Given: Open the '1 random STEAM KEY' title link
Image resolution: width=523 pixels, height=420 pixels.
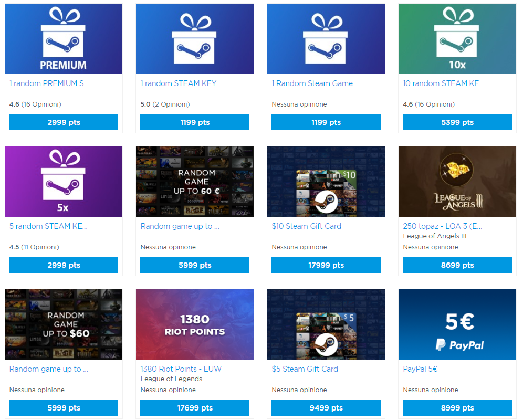Looking at the screenshot, I should (x=179, y=83).
